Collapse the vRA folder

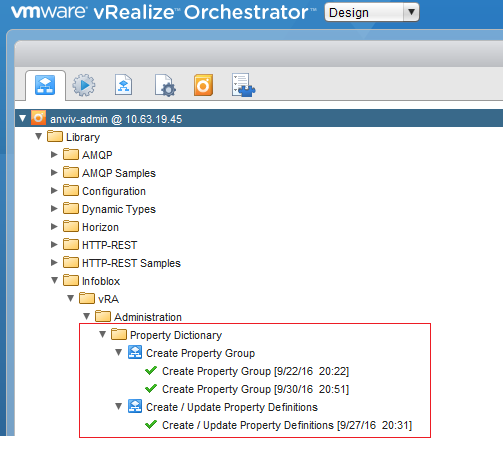71,298
